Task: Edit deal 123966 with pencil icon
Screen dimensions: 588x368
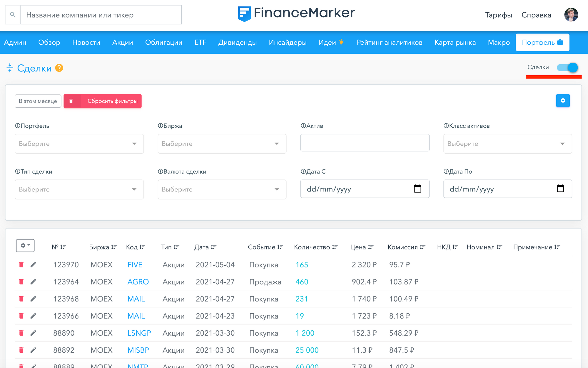Action: [33, 316]
